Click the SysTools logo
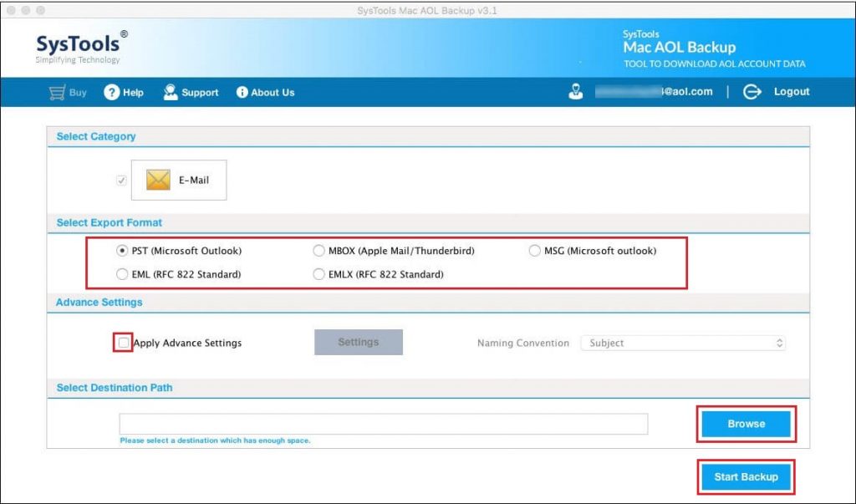Screen dimensions: 856x504 click(x=82, y=48)
